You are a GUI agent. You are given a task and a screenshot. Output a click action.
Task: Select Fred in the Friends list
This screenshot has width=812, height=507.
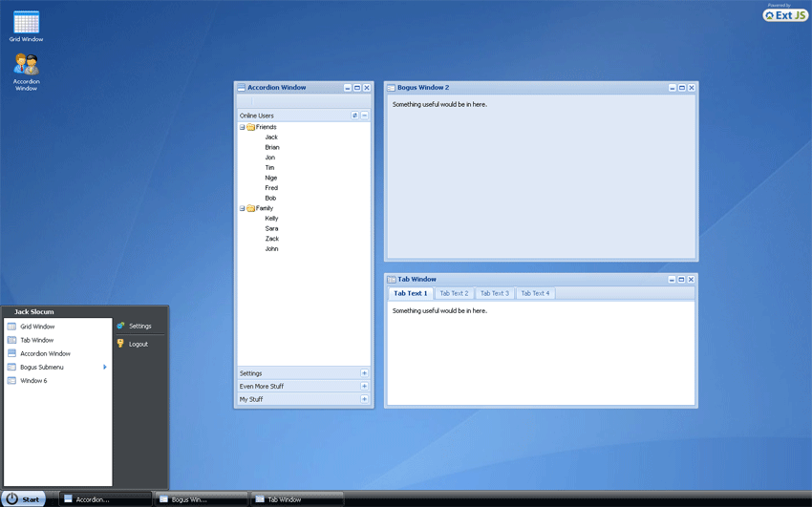271,188
